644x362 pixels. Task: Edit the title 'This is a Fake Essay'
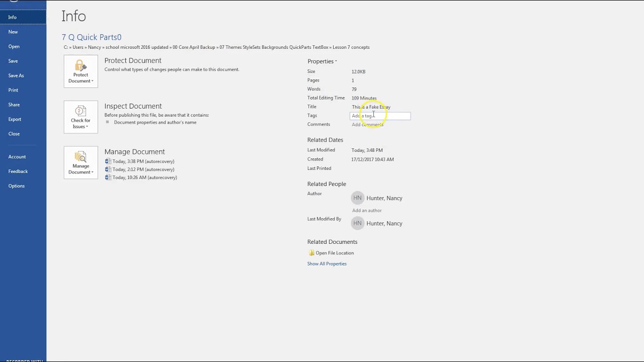click(371, 107)
